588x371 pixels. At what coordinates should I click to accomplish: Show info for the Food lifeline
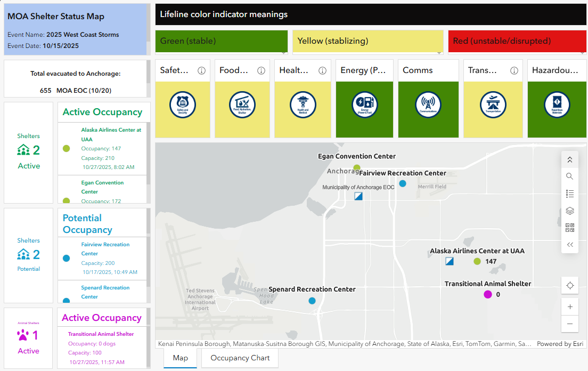point(261,70)
